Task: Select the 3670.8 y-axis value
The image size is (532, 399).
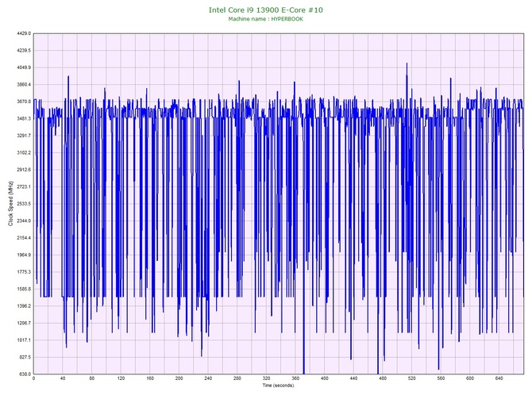Action: (24, 102)
